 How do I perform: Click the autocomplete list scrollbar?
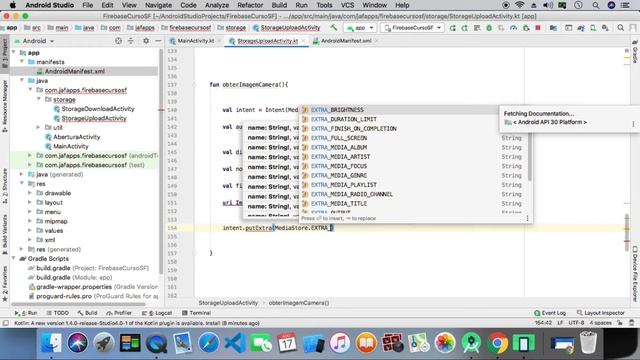click(530, 157)
